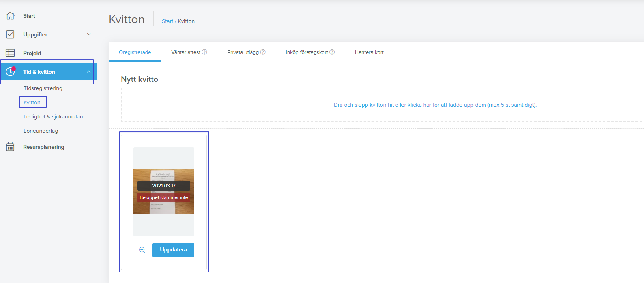The height and width of the screenshot is (283, 644).
Task: Show help icon next to Väntar attest
Action: (x=204, y=52)
